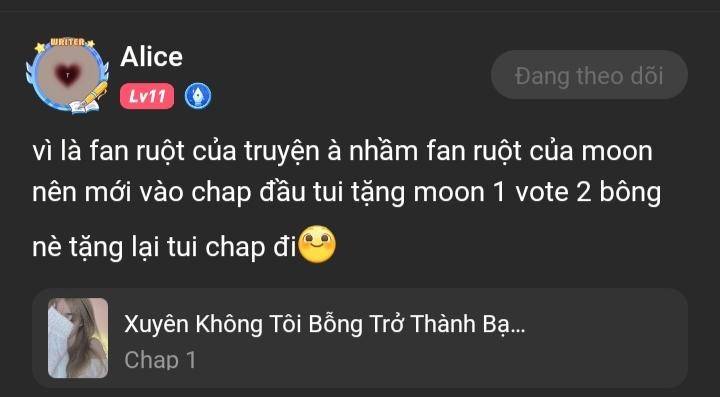This screenshot has height=397, width=720.
Task: Click comment text "nè tặng lại tui chap đi"
Action: (164, 247)
